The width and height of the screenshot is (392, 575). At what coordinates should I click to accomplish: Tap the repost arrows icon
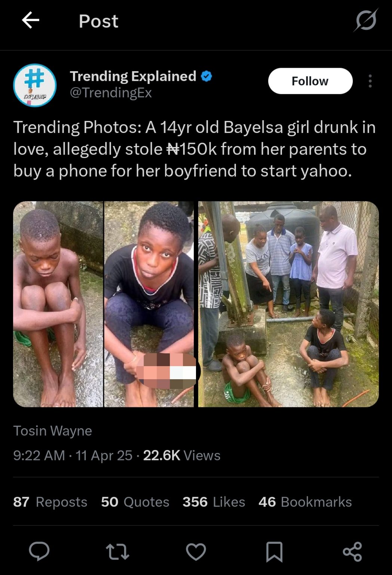(x=117, y=552)
